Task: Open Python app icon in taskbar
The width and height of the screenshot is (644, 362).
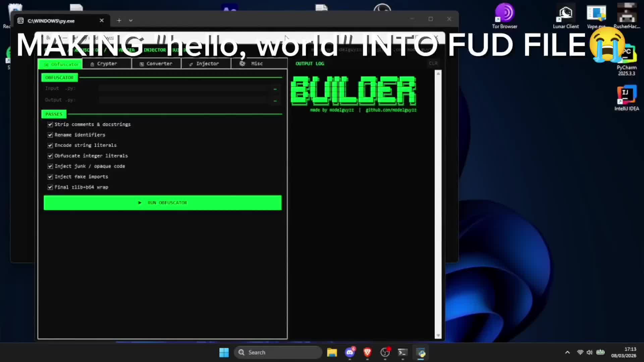Action: 421,352
